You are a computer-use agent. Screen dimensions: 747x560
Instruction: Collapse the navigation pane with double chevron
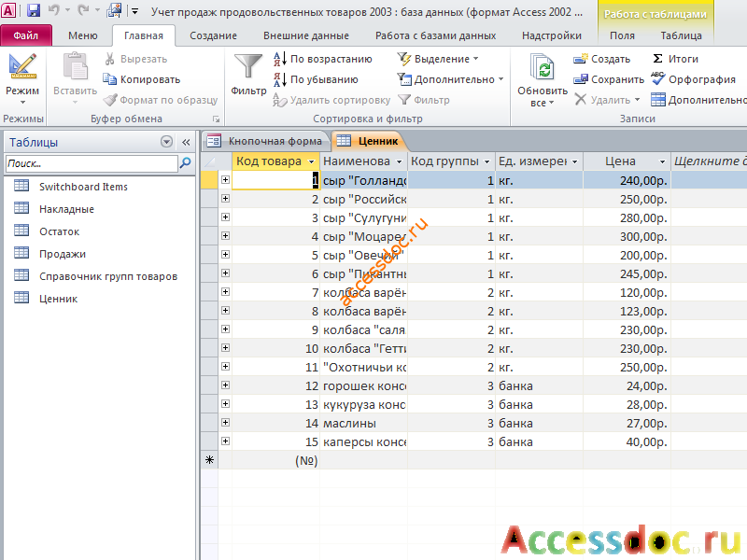[186, 142]
